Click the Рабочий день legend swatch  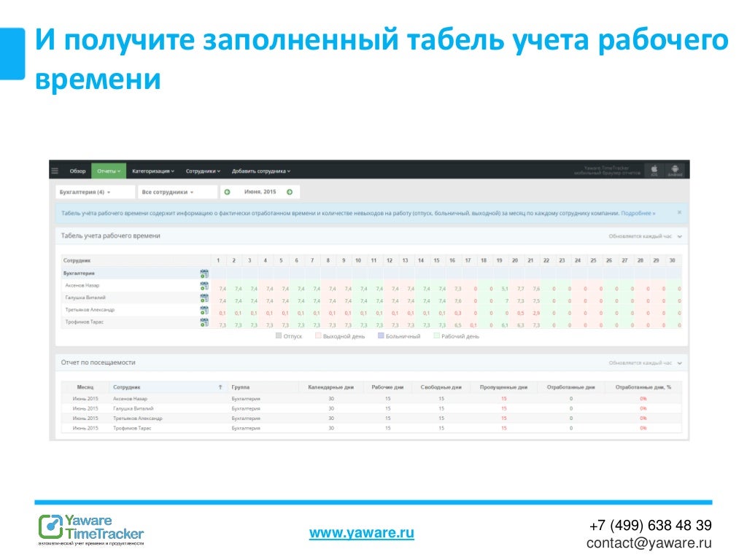(436, 335)
